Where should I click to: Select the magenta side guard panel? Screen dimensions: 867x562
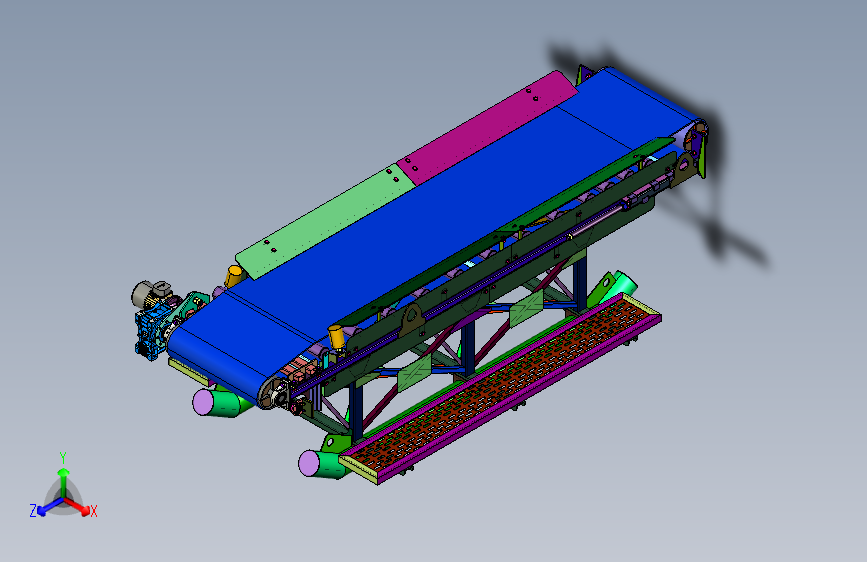tap(487, 128)
